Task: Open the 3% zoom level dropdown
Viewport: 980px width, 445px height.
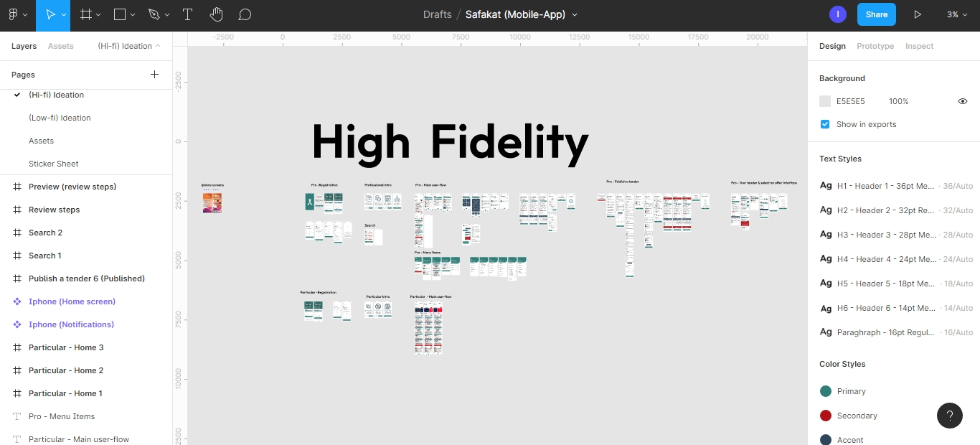Action: (x=956, y=14)
